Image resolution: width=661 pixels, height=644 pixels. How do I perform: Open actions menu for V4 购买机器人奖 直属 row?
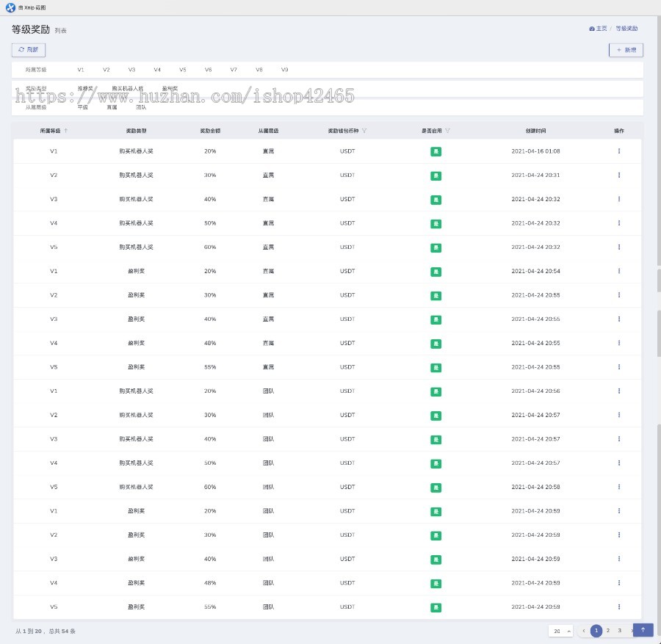(619, 223)
